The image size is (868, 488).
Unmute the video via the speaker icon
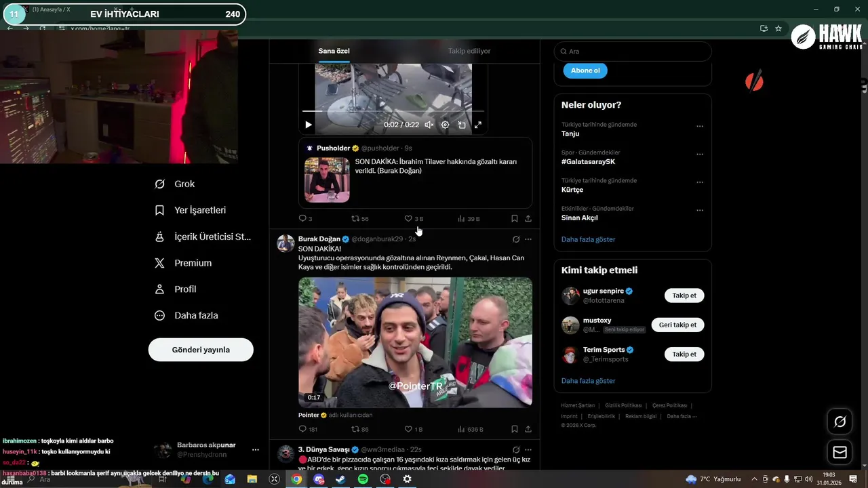pyautogui.click(x=429, y=125)
